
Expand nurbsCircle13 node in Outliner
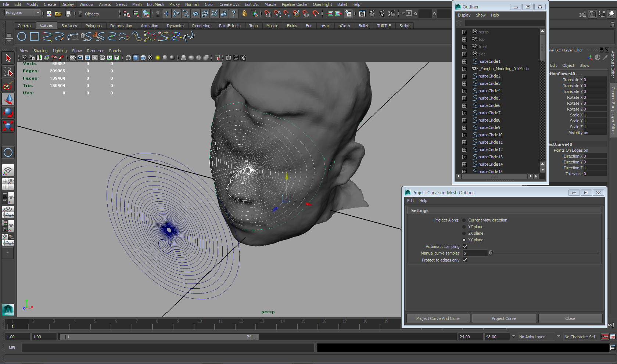[x=464, y=157]
